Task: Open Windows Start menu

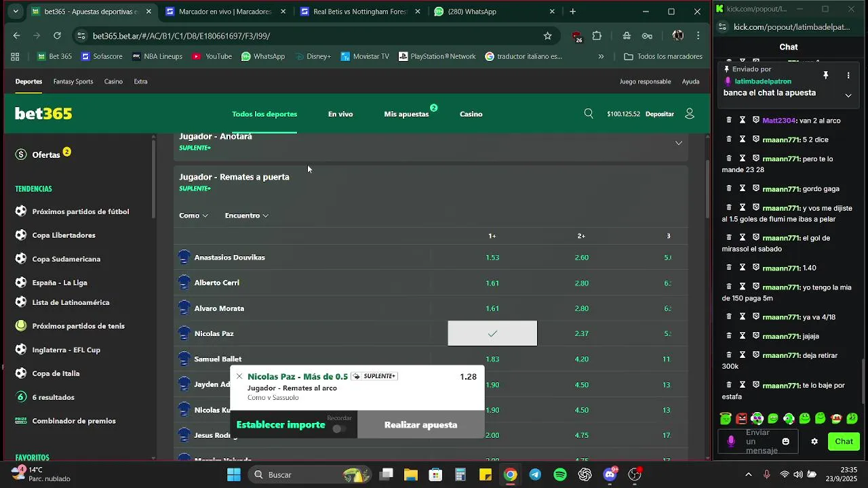Action: coord(233,474)
